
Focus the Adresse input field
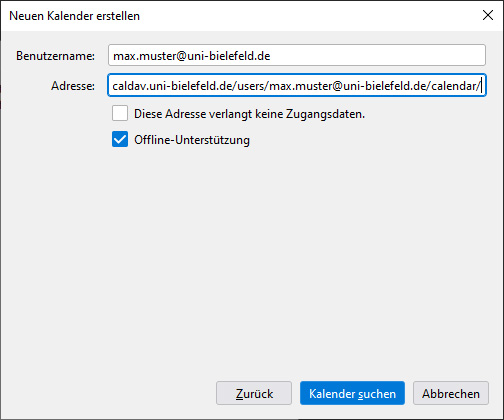point(297,86)
